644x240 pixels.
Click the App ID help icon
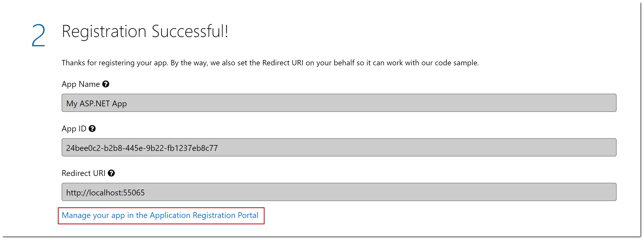(x=92, y=129)
